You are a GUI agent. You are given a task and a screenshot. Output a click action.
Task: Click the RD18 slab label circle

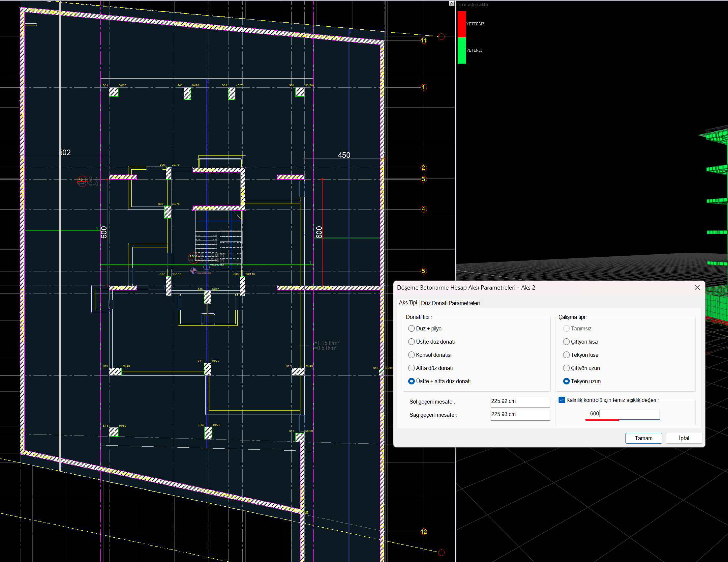[x=82, y=181]
